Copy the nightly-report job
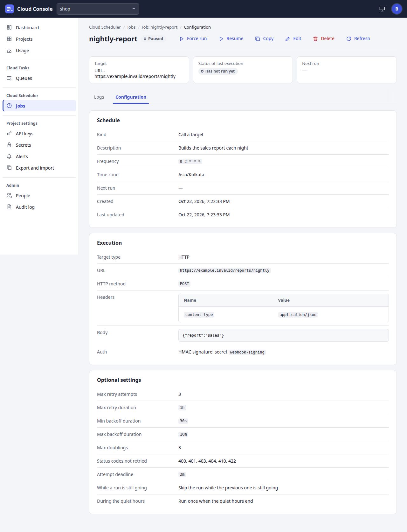407x532 pixels. (x=264, y=38)
